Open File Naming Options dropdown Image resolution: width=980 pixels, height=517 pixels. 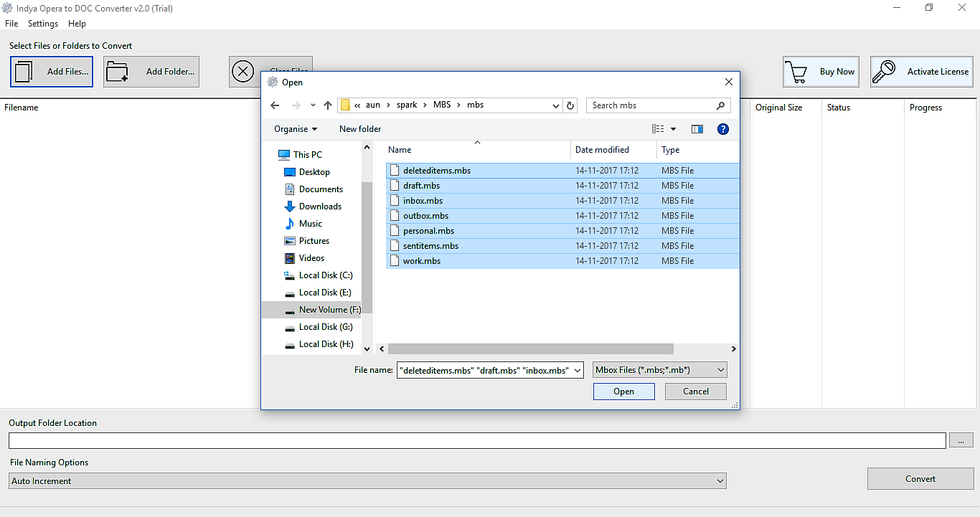coord(368,481)
